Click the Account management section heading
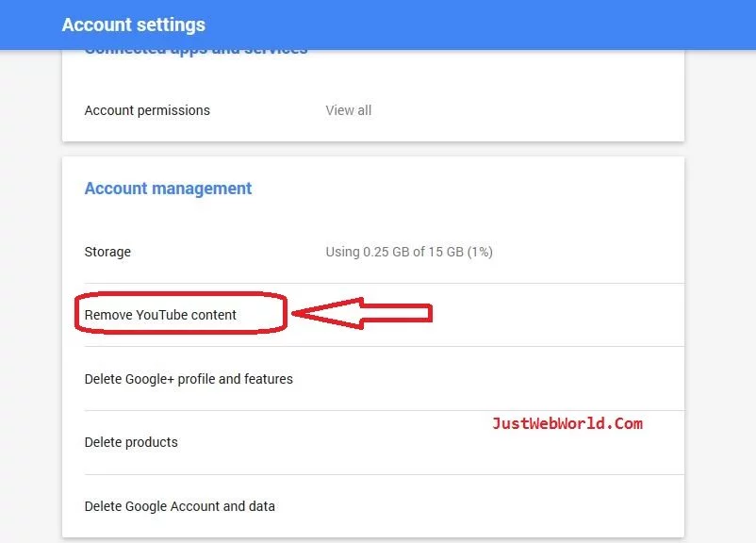Image resolution: width=756 pixels, height=543 pixels. (168, 189)
